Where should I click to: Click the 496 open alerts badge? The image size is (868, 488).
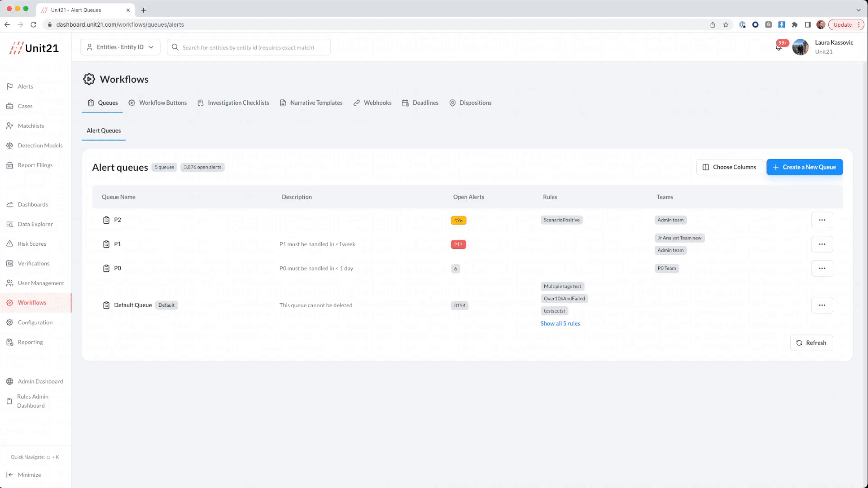click(x=458, y=220)
